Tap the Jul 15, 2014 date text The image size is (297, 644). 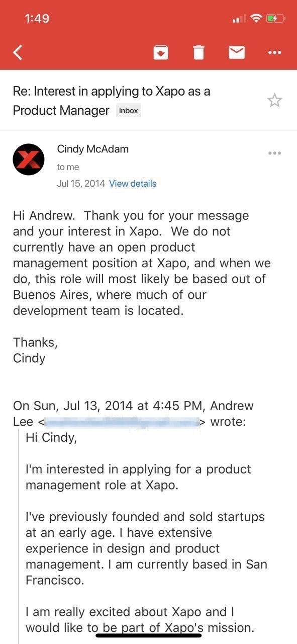81,184
